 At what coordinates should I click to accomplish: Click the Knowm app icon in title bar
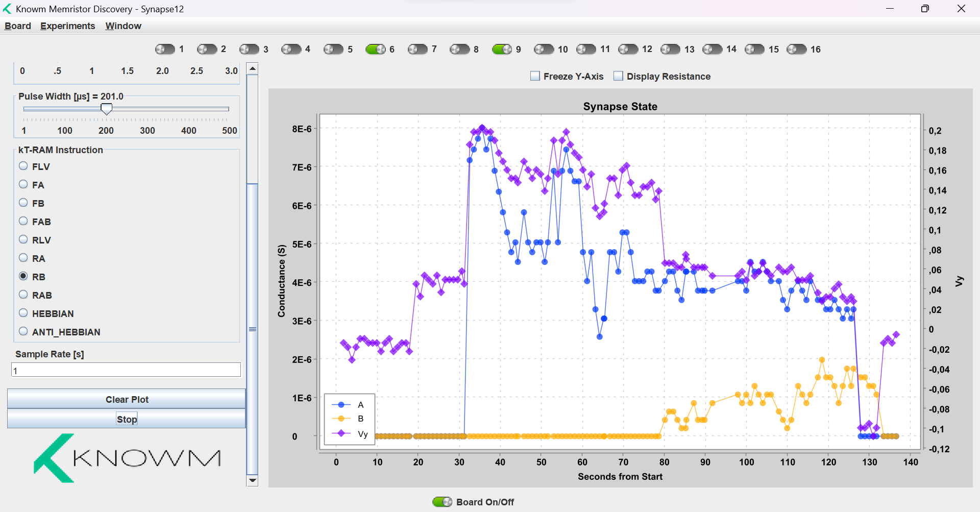pos(7,9)
